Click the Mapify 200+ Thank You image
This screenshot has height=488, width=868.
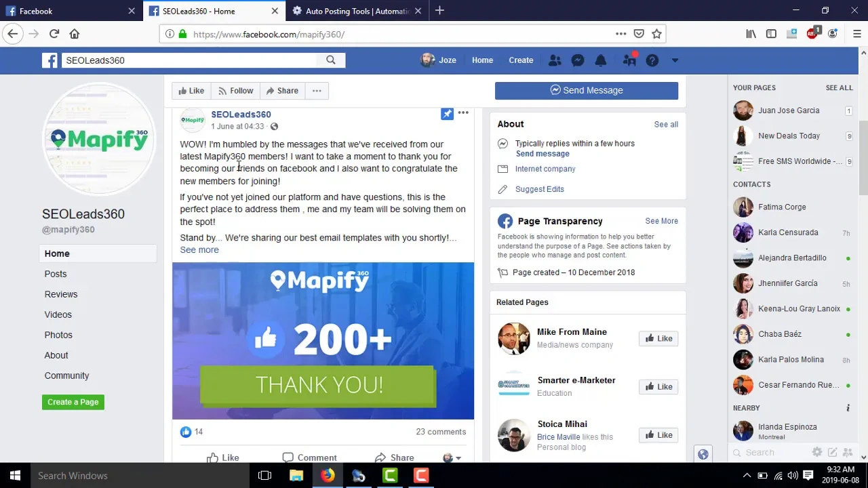click(x=323, y=341)
